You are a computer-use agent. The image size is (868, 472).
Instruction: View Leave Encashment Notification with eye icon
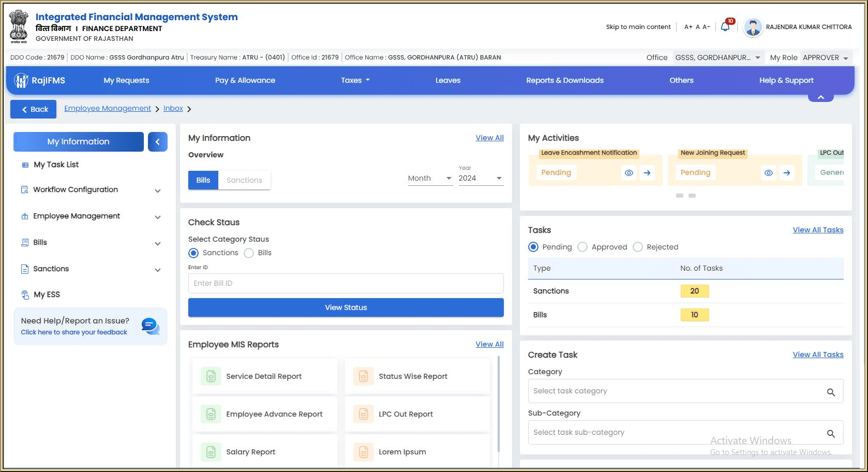629,173
